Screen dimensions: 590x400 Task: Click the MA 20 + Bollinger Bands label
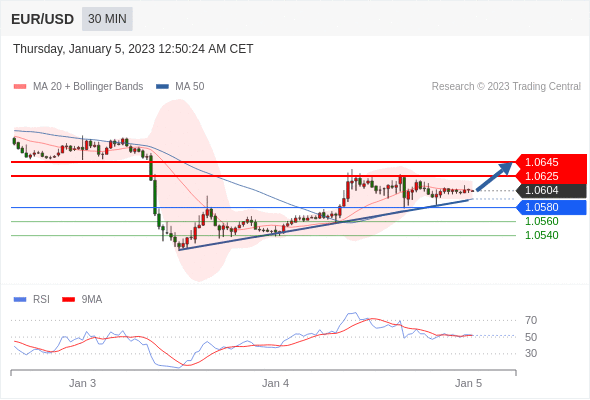(x=88, y=87)
